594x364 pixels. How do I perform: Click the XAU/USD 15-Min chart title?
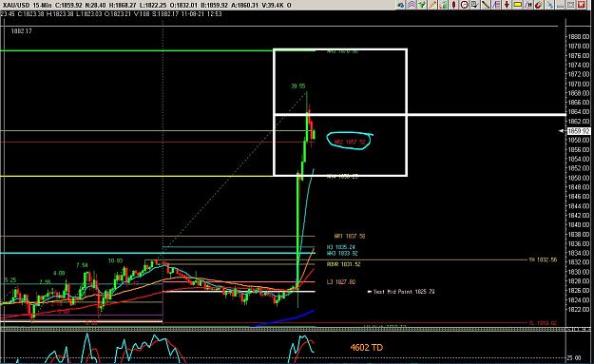pyautogui.click(x=27, y=6)
